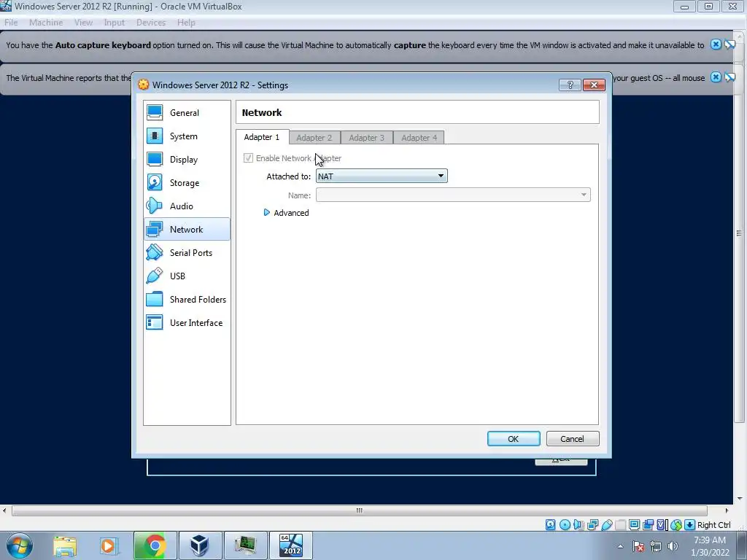
Task: Click USB status bar icon
Action: tap(606, 525)
